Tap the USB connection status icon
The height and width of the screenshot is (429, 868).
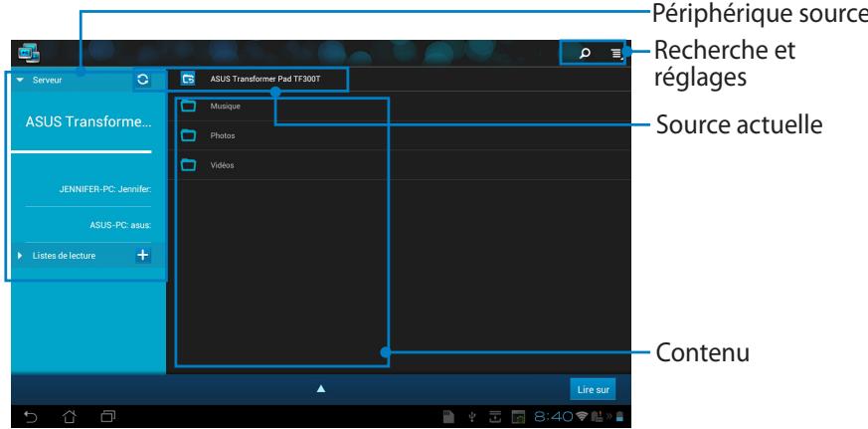coord(472,417)
